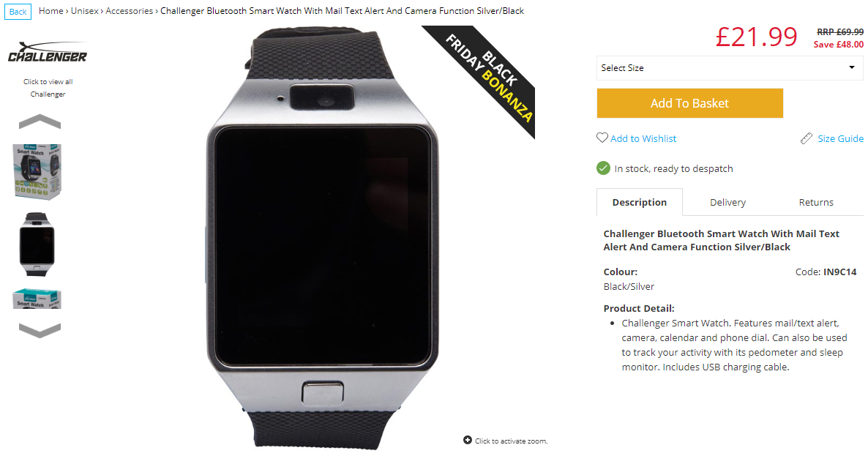Click the wishlist heart icon
The image size is (868, 456).
(602, 138)
